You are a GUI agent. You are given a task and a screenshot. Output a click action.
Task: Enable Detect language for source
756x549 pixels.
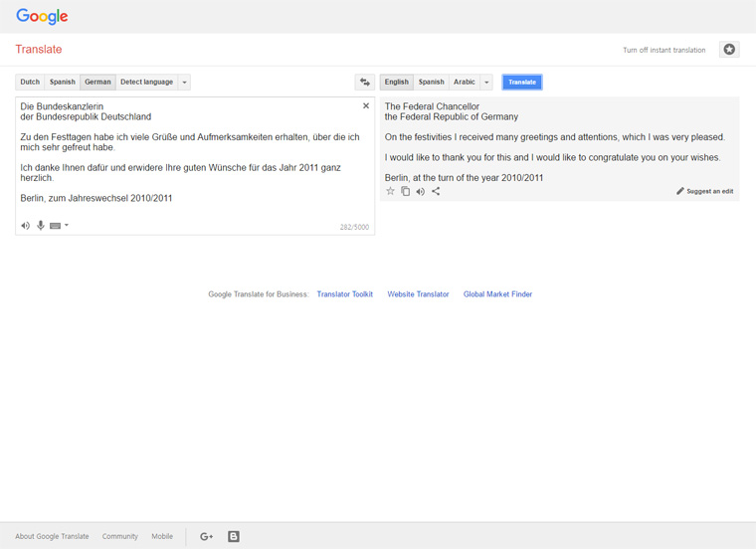(x=146, y=83)
